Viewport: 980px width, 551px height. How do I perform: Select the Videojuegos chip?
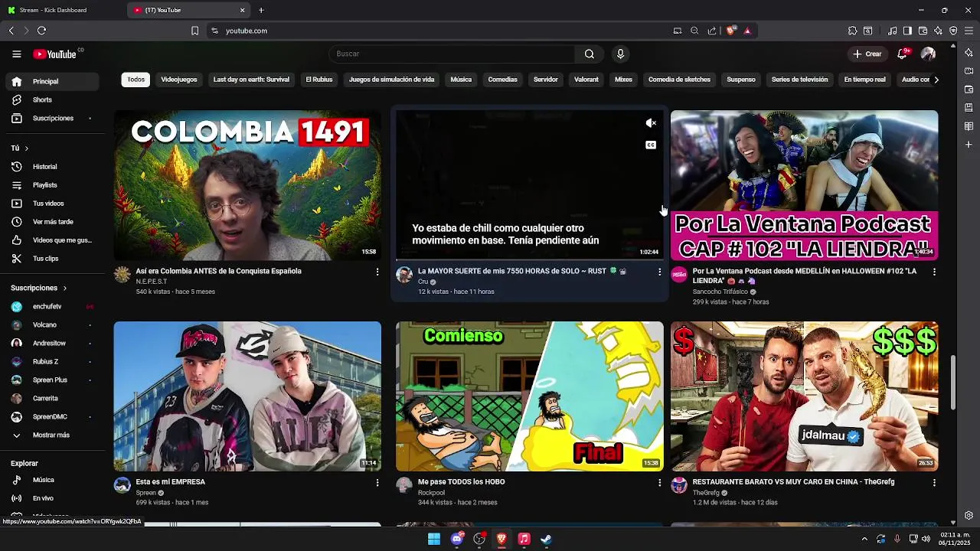(x=179, y=80)
